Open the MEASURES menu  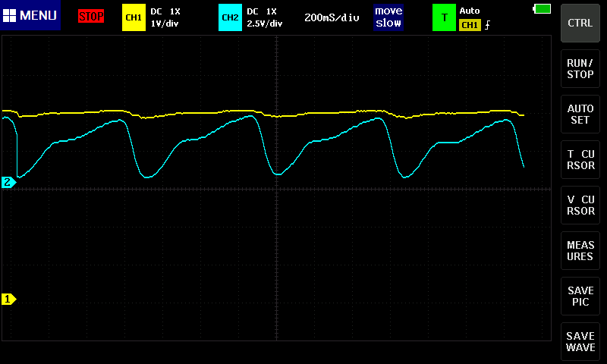pyautogui.click(x=580, y=251)
